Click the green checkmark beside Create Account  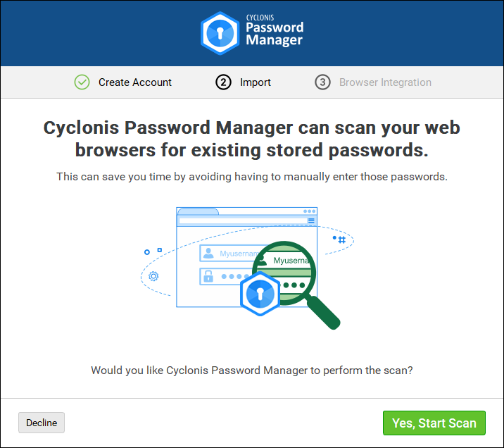point(82,82)
